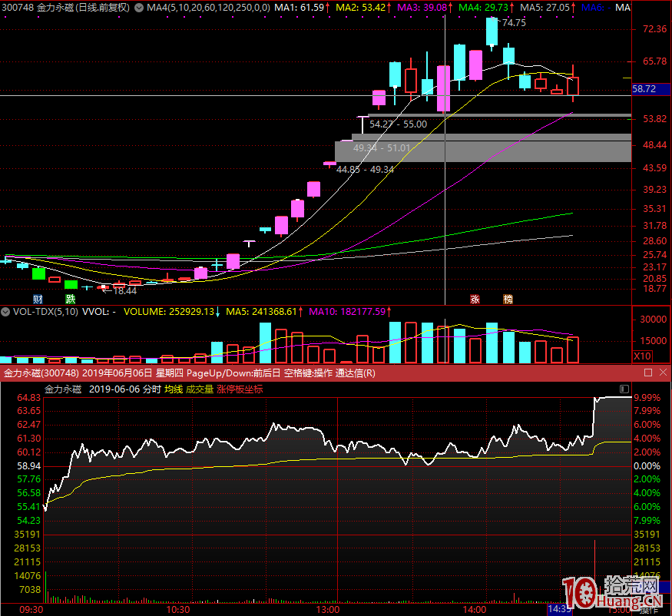This screenshot has height=616, width=672.
Task: Click the 2019-06-06 date in intraday header
Action: 114,389
